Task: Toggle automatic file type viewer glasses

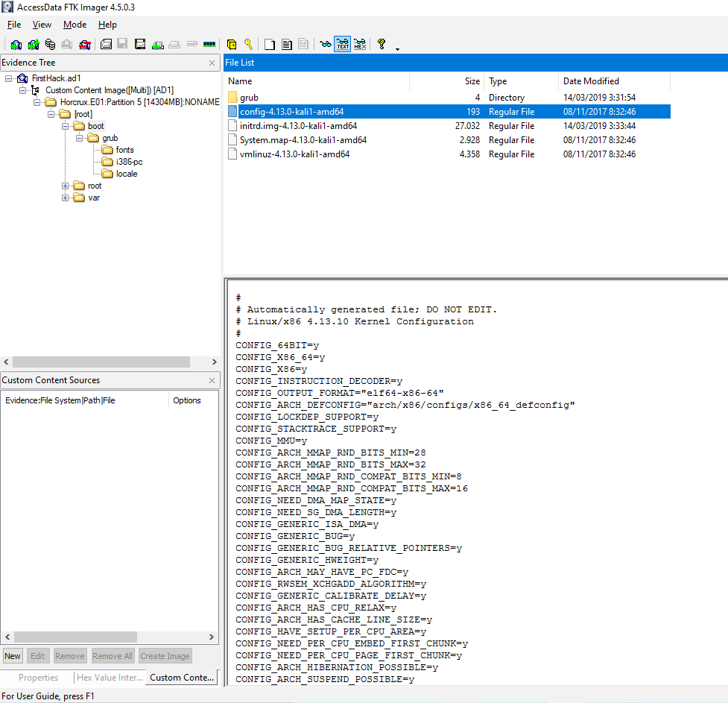Action: 325,45
